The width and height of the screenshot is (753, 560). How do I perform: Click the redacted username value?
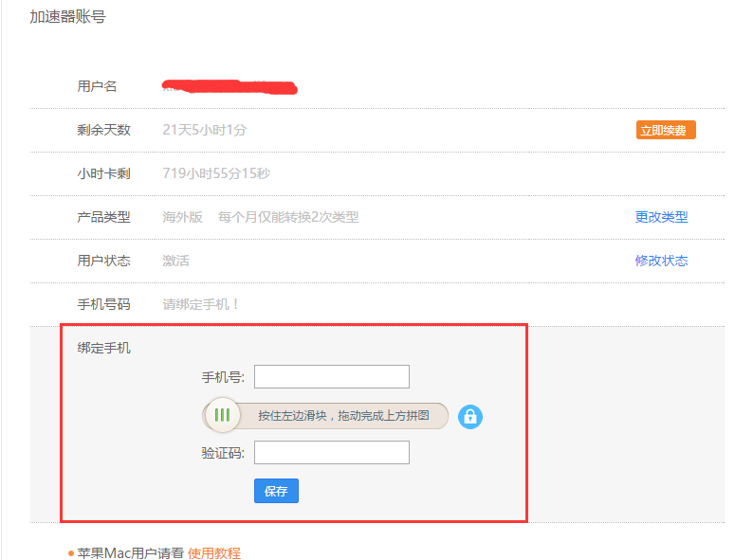(230, 87)
